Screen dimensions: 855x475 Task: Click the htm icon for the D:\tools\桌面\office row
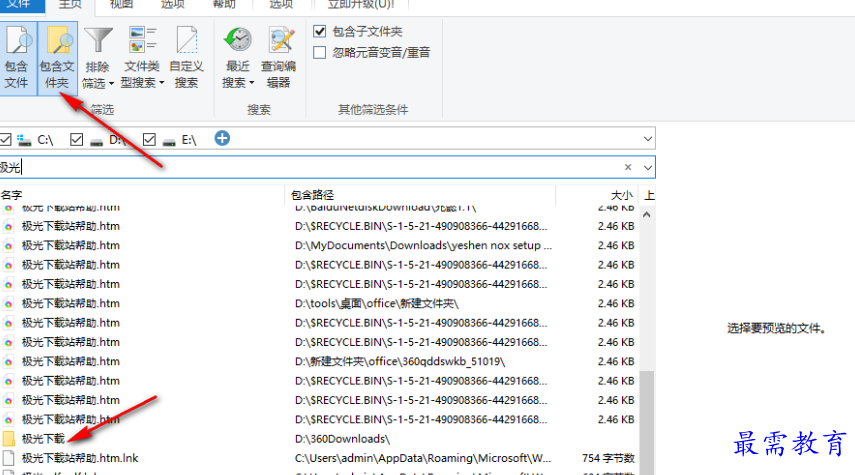(x=8, y=304)
